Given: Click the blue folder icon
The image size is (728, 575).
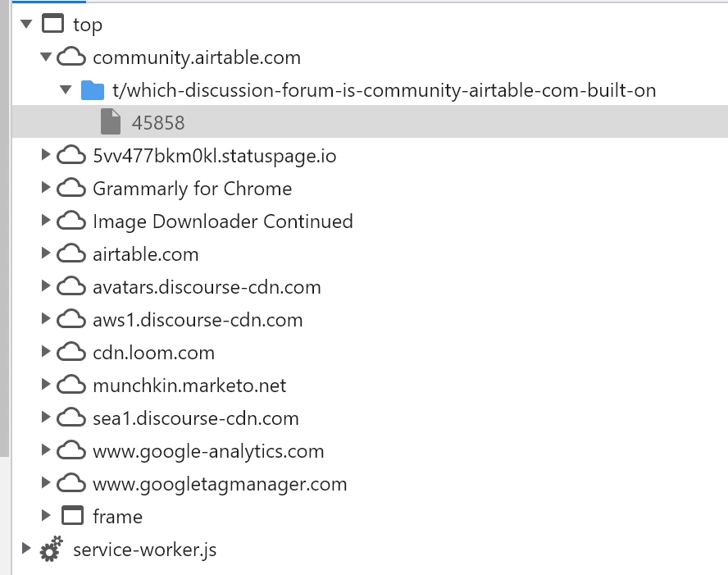Looking at the screenshot, I should click(93, 90).
